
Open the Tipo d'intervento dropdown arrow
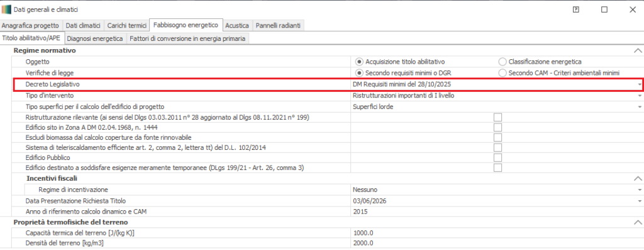(640, 96)
